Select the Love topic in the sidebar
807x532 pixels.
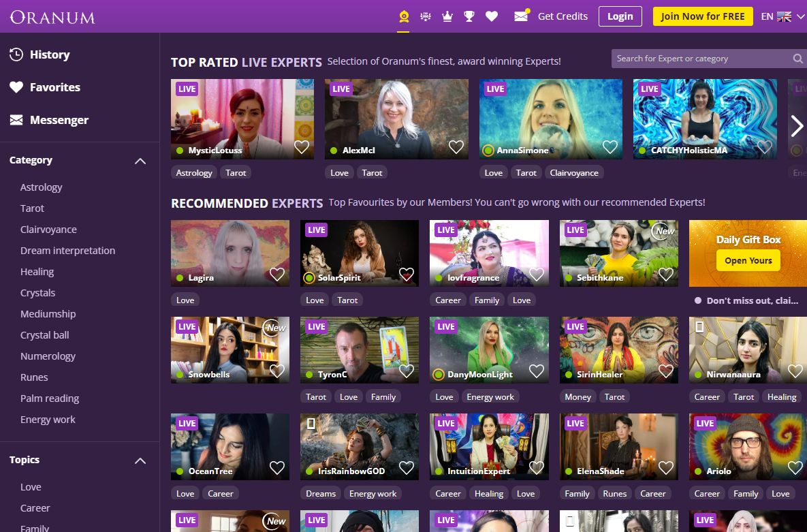(x=31, y=487)
